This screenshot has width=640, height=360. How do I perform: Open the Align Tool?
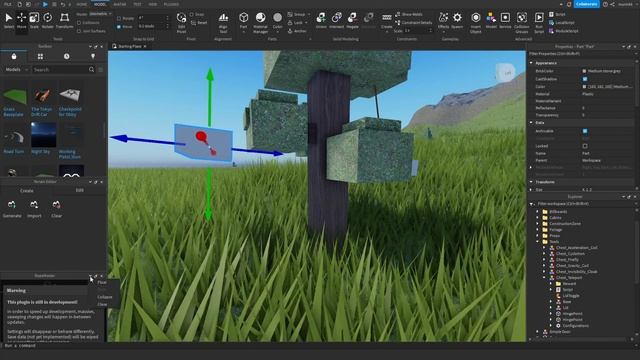tap(223, 22)
